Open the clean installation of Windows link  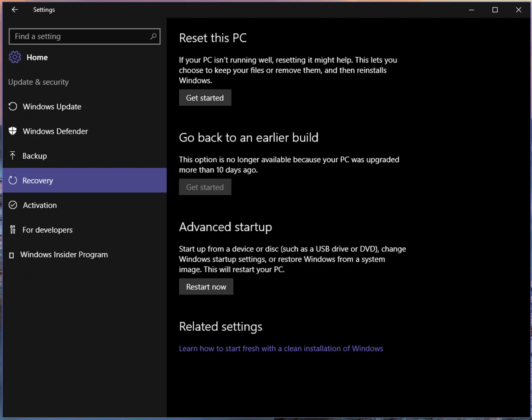click(281, 348)
